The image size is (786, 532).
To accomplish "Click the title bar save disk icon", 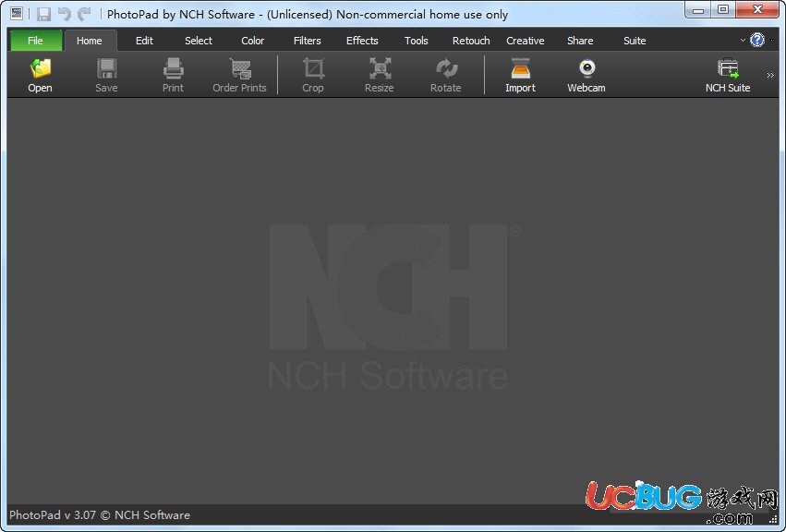I will 43,14.
